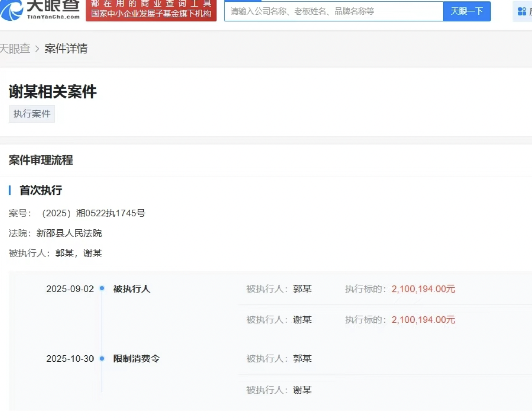
Task: Select the 执行案件 tag
Action: (32, 114)
